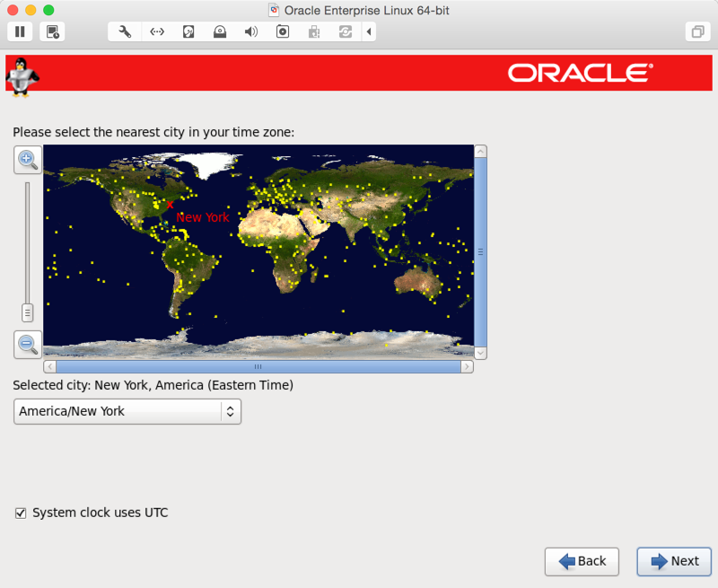The width and height of the screenshot is (718, 588).
Task: Click the Oracle logo in banner
Action: point(580,74)
